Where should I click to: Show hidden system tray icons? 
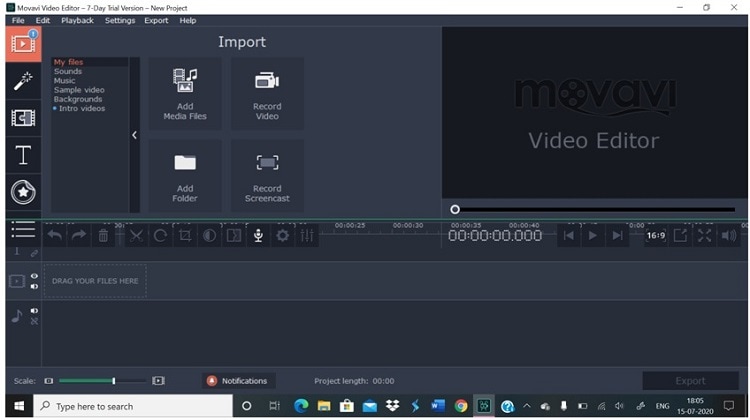tap(527, 406)
